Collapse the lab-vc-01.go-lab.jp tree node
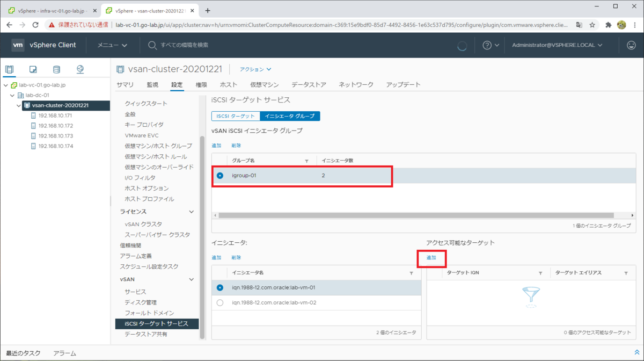644x361 pixels. (x=5, y=85)
